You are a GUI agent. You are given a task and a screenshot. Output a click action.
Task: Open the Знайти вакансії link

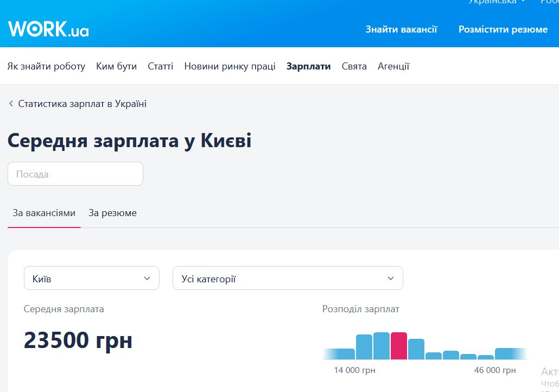pyautogui.click(x=401, y=29)
